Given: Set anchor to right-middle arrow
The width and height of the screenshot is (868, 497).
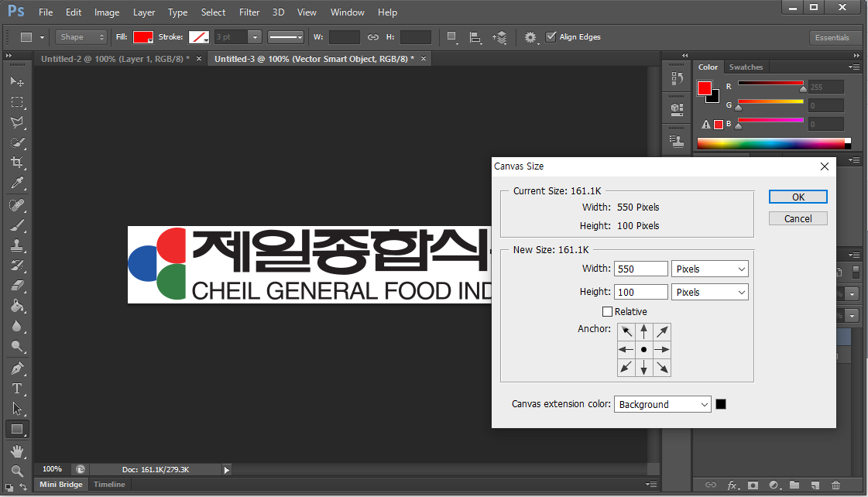Looking at the screenshot, I should point(662,350).
